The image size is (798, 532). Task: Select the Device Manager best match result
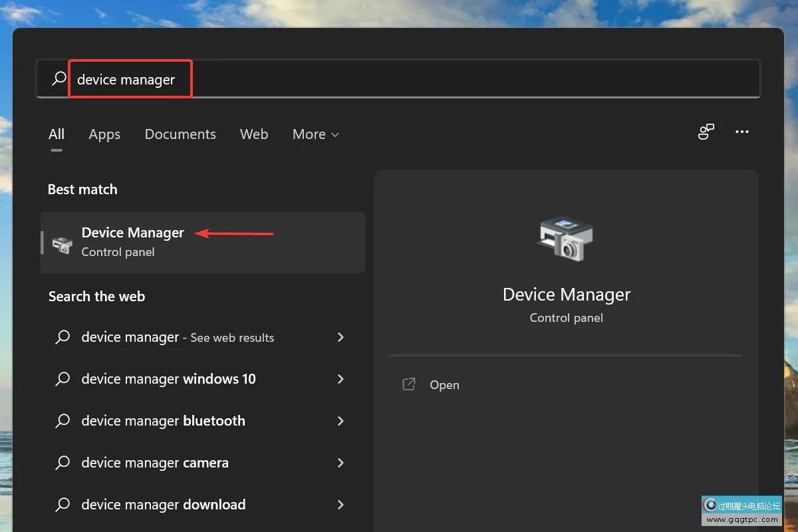click(132, 233)
